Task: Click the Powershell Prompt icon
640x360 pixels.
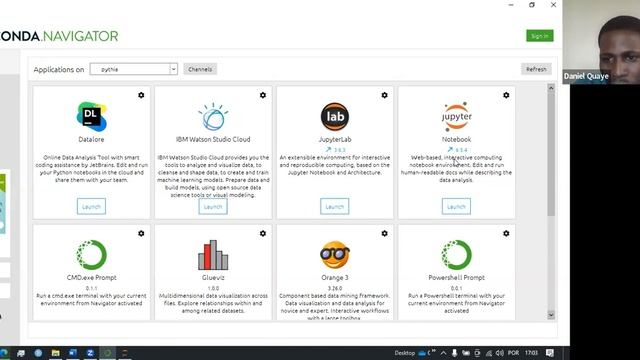Action: [456, 255]
